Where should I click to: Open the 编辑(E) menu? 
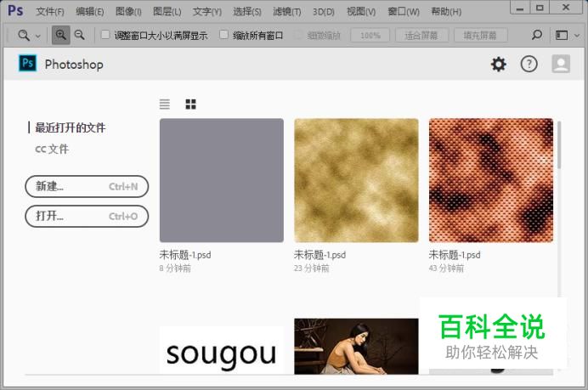point(89,12)
